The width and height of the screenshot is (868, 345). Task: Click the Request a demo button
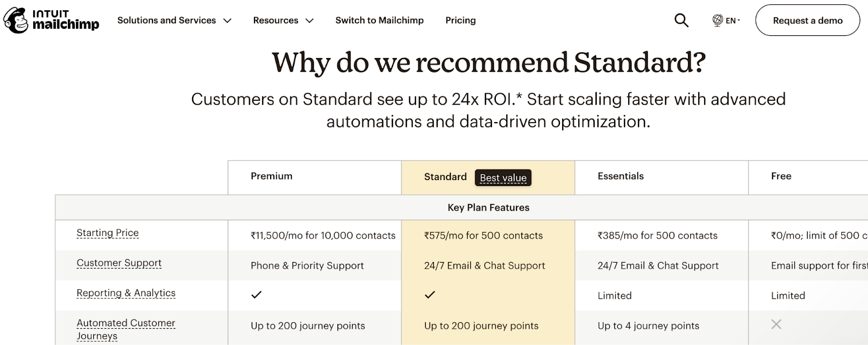pos(808,20)
